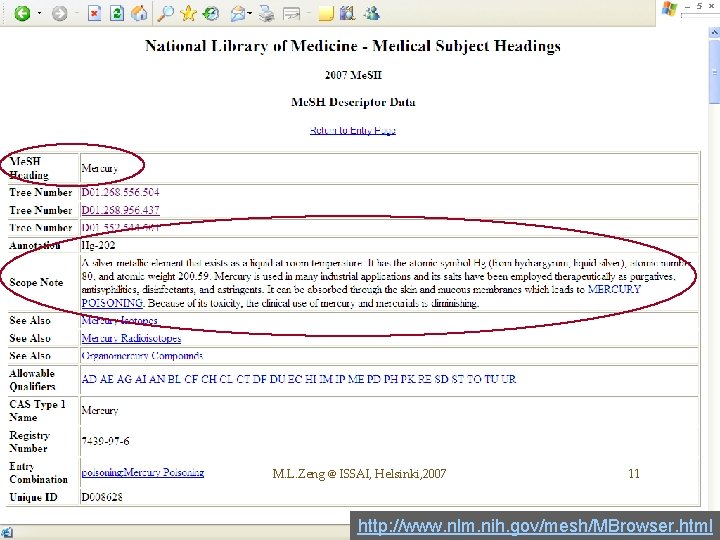Click the Allowable Qualifiers row label

[x=32, y=380]
